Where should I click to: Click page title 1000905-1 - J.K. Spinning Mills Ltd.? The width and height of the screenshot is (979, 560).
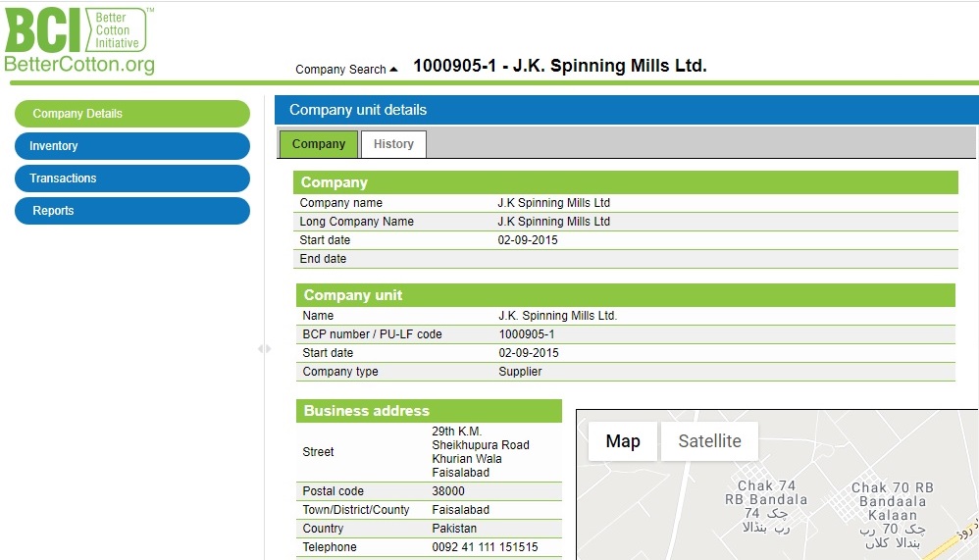560,66
